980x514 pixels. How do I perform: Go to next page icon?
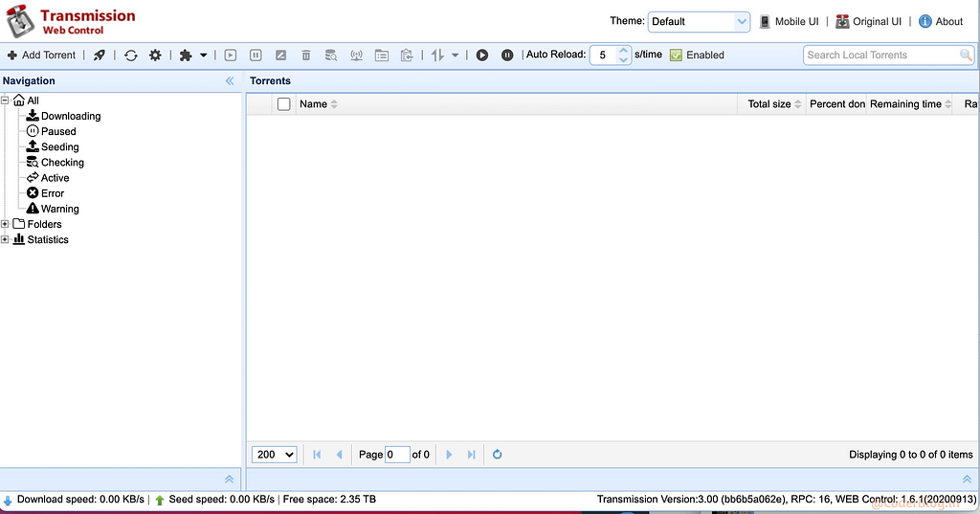tap(449, 455)
